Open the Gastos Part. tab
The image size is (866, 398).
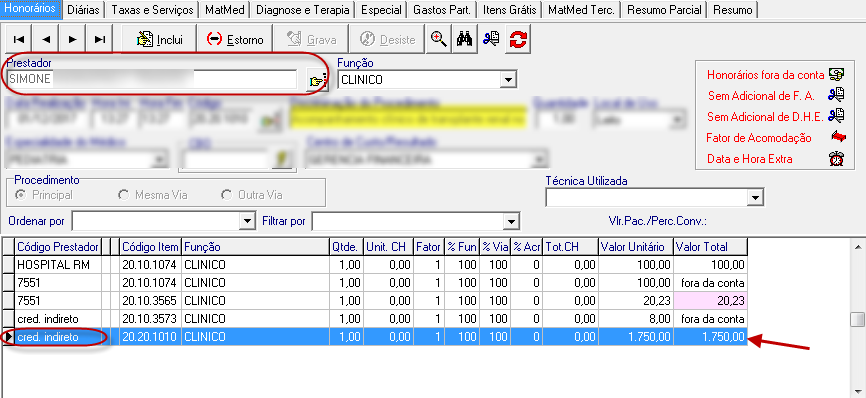[x=442, y=10]
